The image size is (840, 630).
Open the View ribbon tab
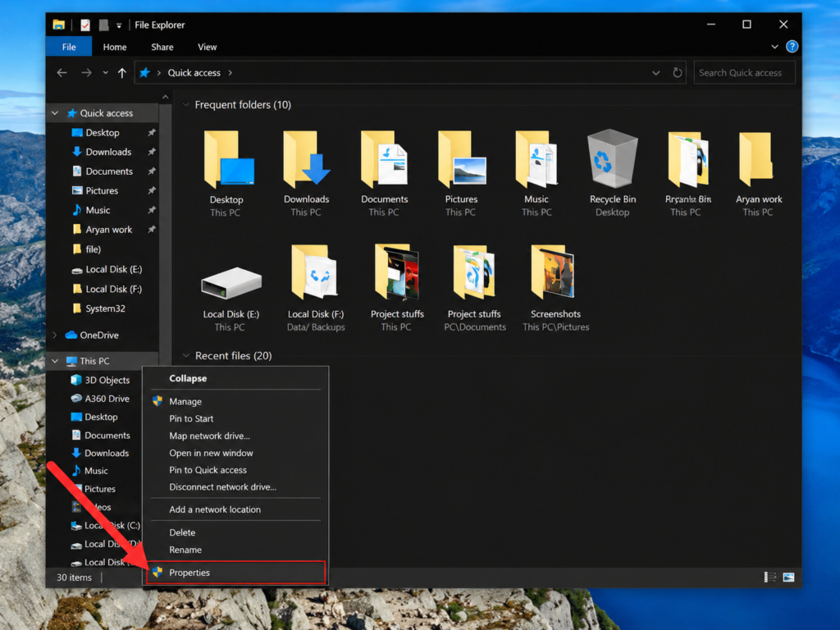(x=208, y=47)
